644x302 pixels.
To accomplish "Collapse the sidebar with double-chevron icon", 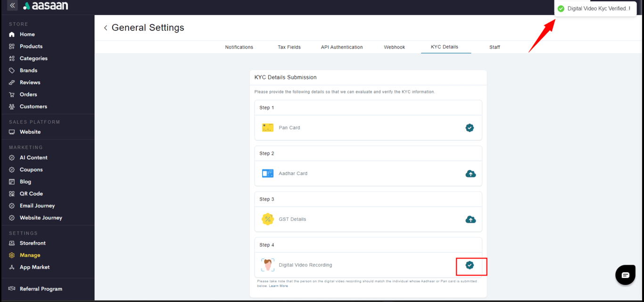I will point(12,6).
